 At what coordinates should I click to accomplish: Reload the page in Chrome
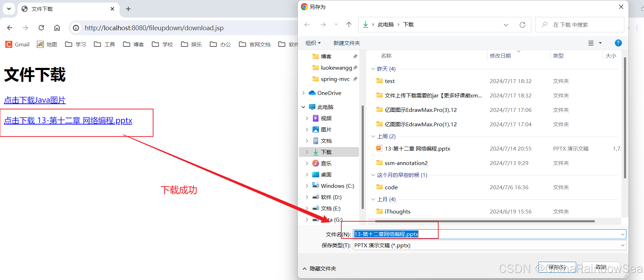(41, 28)
